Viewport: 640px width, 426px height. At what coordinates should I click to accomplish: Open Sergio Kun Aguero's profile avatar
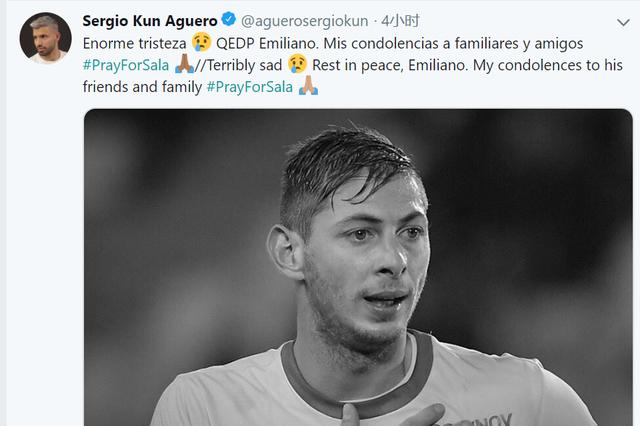click(45, 38)
